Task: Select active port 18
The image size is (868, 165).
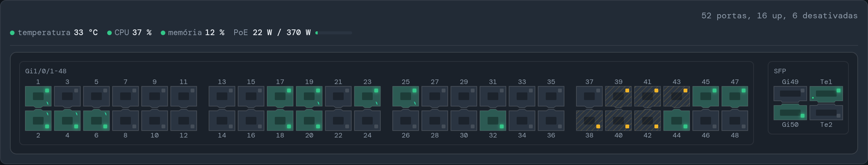Action: [280, 121]
